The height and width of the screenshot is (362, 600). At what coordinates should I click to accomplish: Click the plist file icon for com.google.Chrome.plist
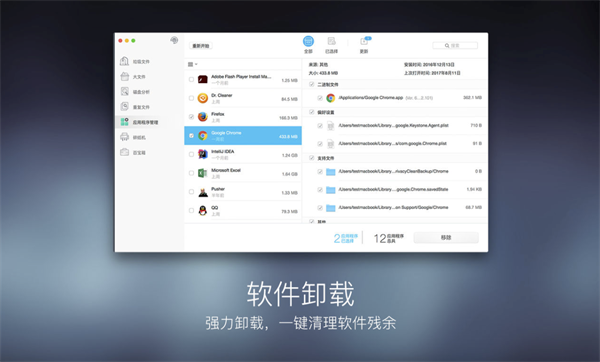pos(331,144)
